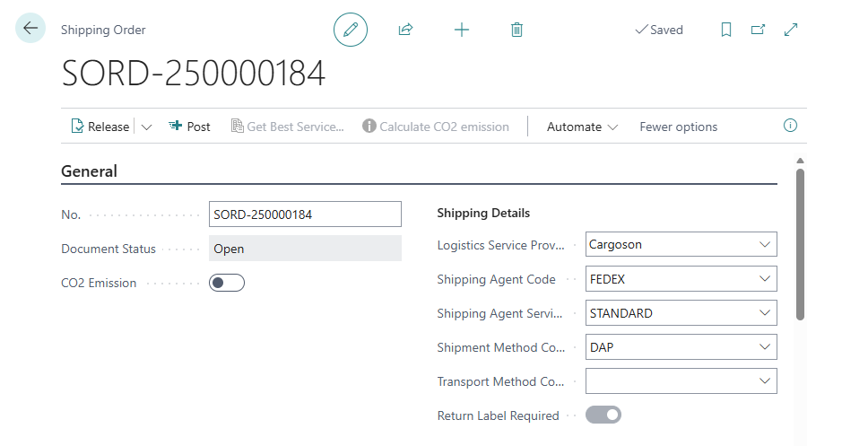
Task: Click the bookmark icon
Action: (x=726, y=30)
